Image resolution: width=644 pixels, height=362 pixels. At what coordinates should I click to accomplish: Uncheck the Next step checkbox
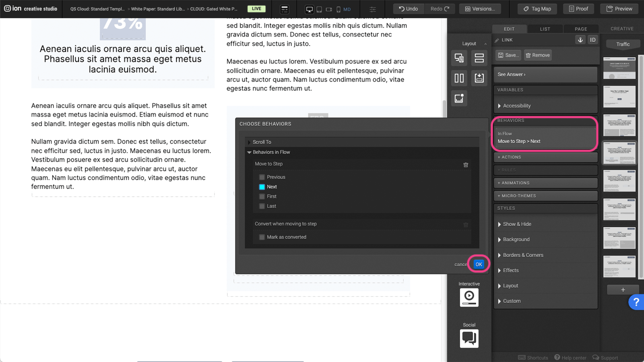coord(262,187)
